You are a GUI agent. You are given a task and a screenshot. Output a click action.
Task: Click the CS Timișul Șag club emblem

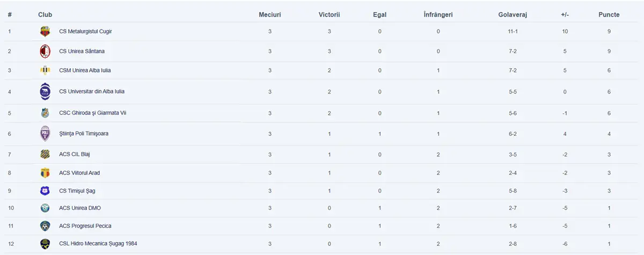45,191
